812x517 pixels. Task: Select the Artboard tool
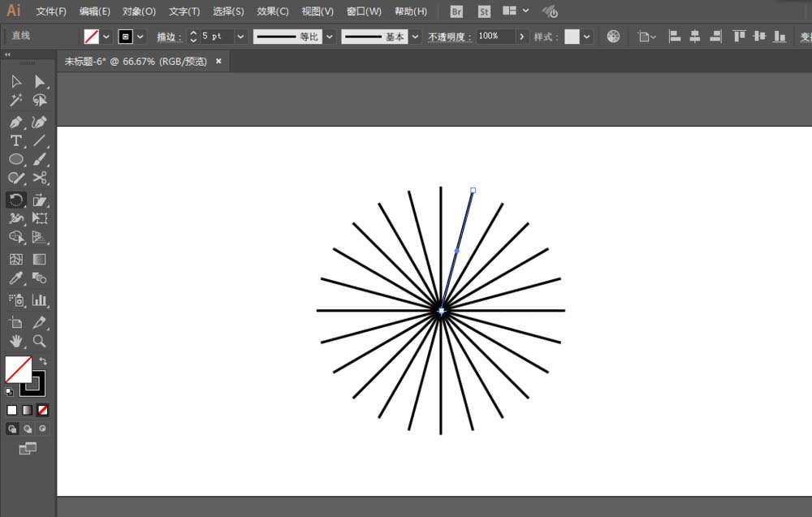(x=16, y=322)
